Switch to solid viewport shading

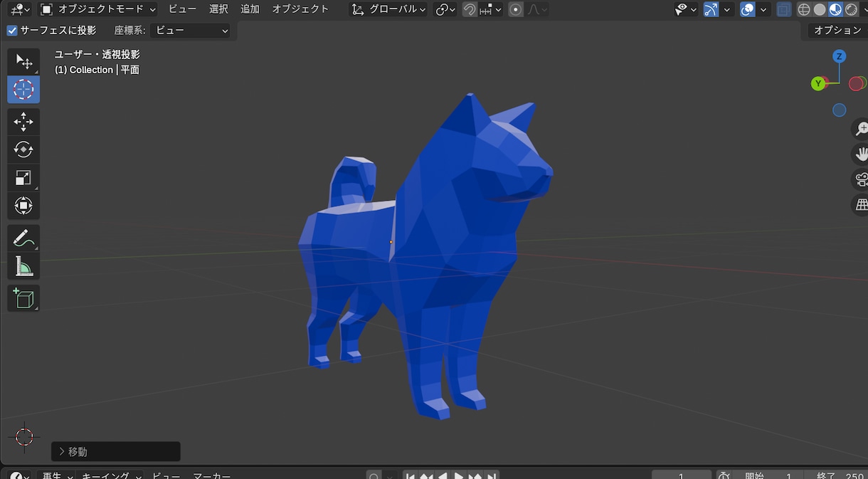click(820, 9)
